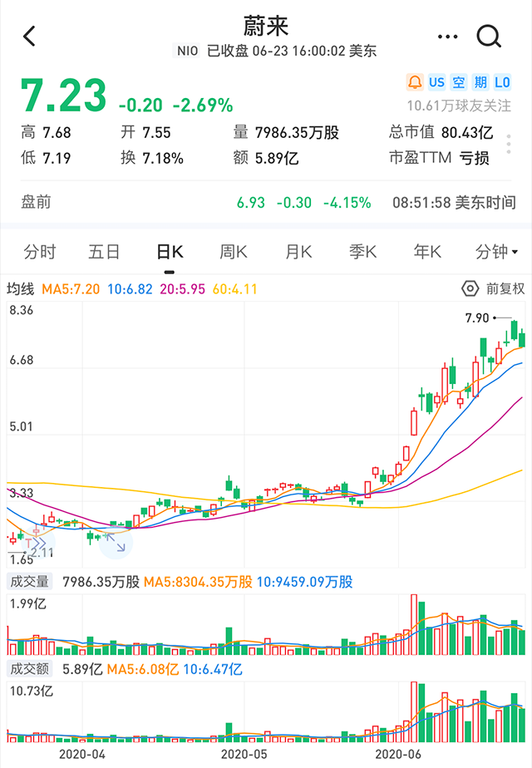Tap the L0 quote level tag
This screenshot has width=532, height=768.
(x=502, y=82)
